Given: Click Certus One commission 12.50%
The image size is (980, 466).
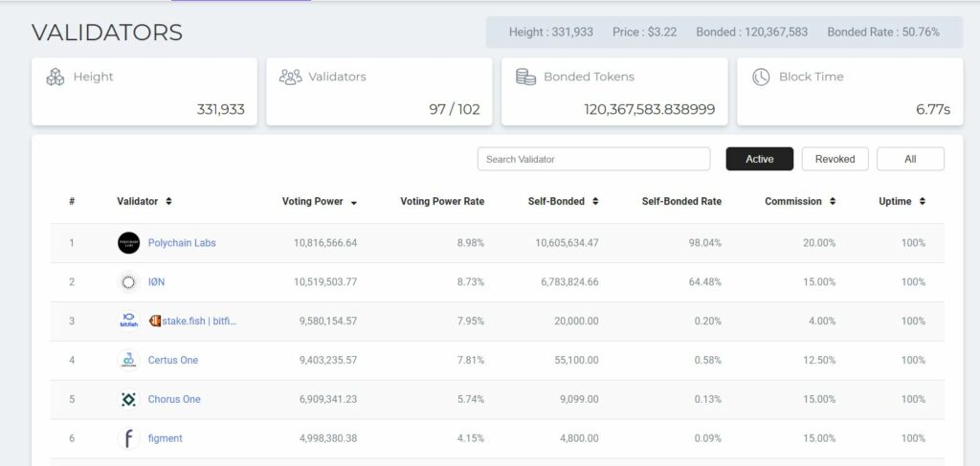Looking at the screenshot, I should click(x=819, y=361).
